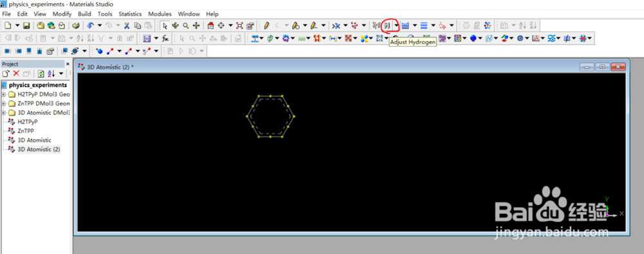This screenshot has height=254, width=644.
Task: Click the benzene ring in 3D viewer
Action: pos(270,116)
